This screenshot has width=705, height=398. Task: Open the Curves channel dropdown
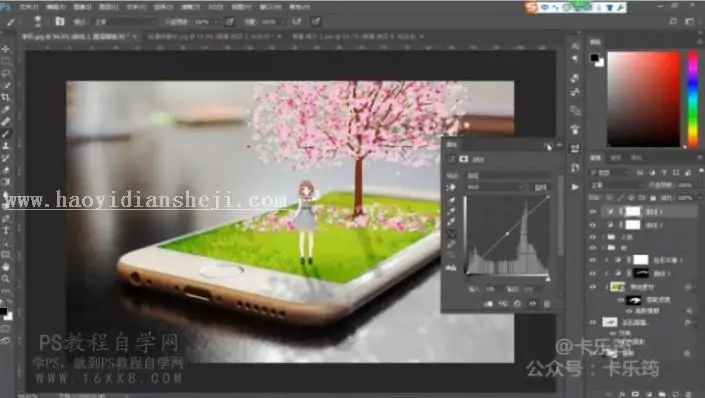[495, 187]
